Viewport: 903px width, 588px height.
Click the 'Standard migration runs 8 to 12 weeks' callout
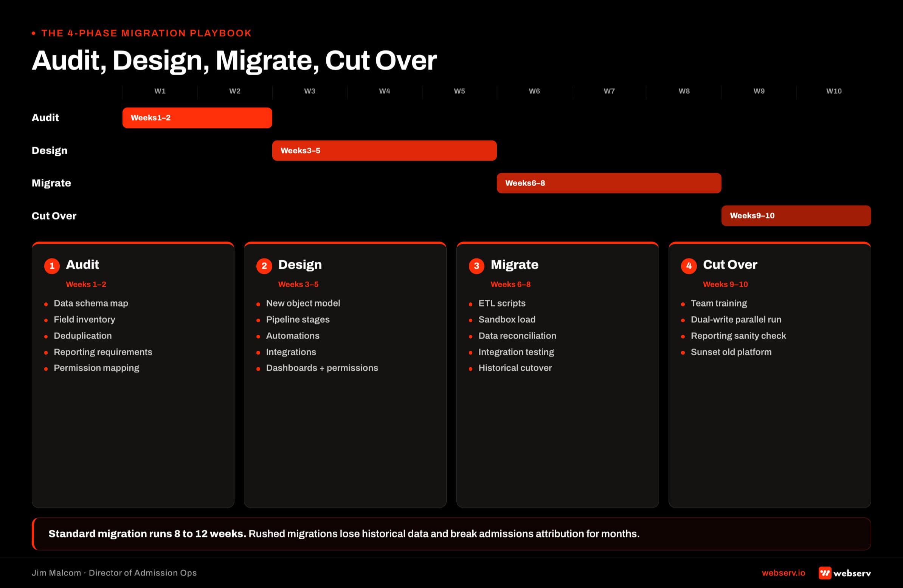[x=451, y=534]
